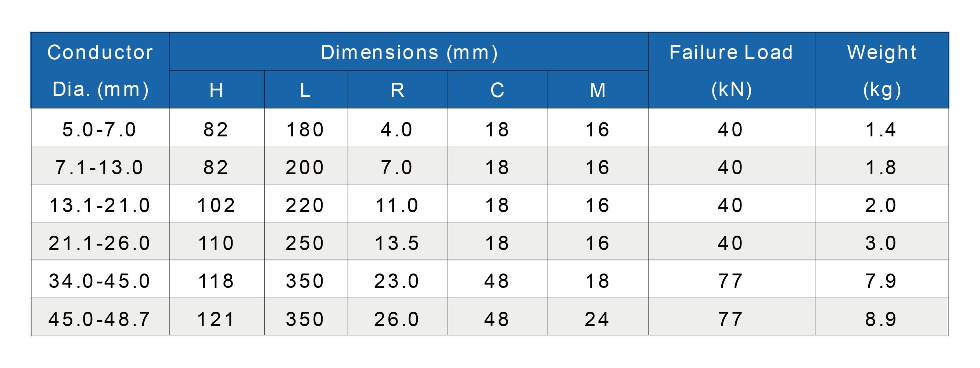Screen dimensions: 980x368
Task: Select the L value 250 cell
Action: coord(305,243)
